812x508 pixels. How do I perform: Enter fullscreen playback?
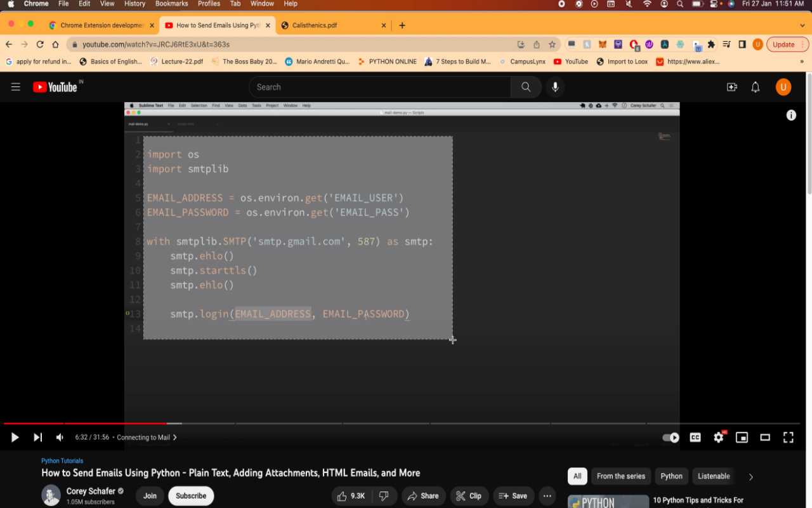pyautogui.click(x=788, y=437)
